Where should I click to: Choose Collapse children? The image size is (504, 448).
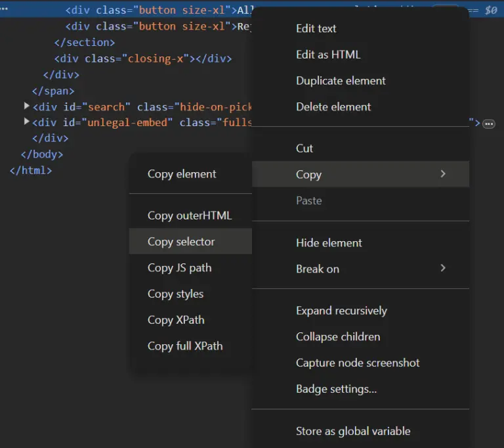point(360,336)
